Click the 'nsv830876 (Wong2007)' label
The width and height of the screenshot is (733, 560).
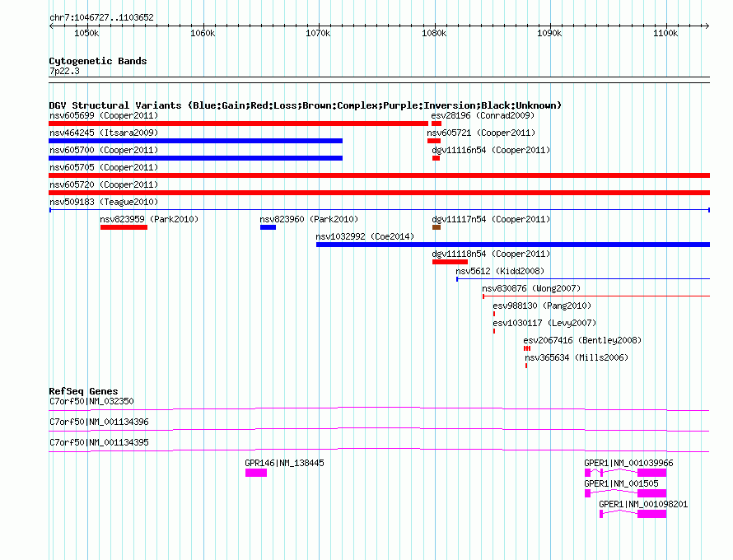pos(531,288)
